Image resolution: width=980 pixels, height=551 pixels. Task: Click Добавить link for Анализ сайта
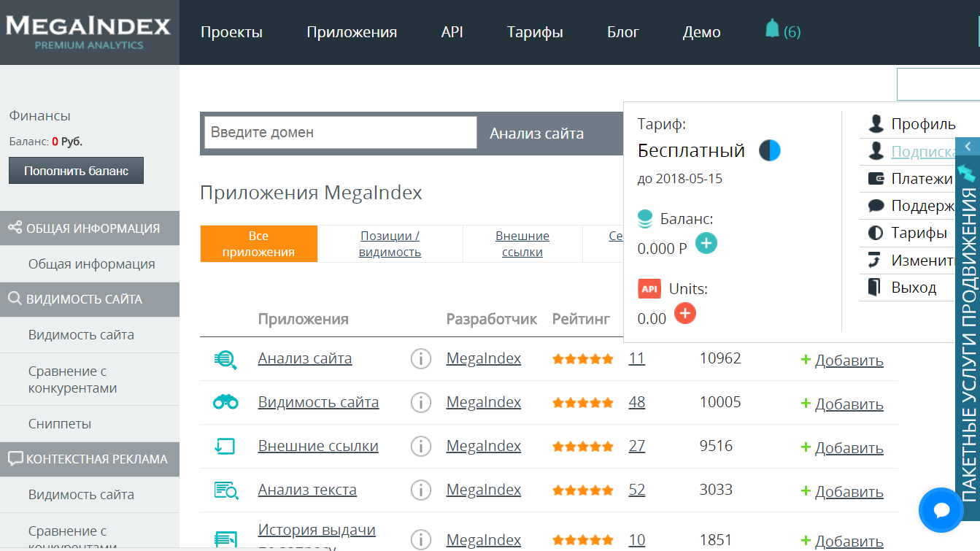(848, 361)
